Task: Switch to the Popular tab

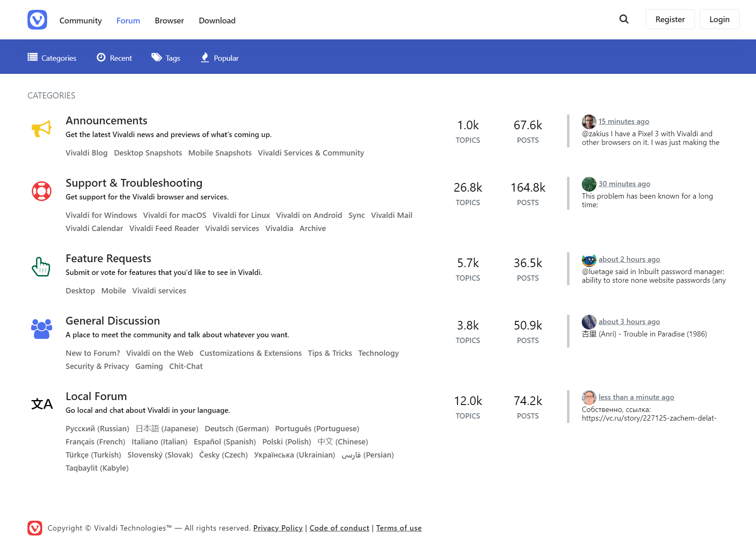Action: pos(220,58)
